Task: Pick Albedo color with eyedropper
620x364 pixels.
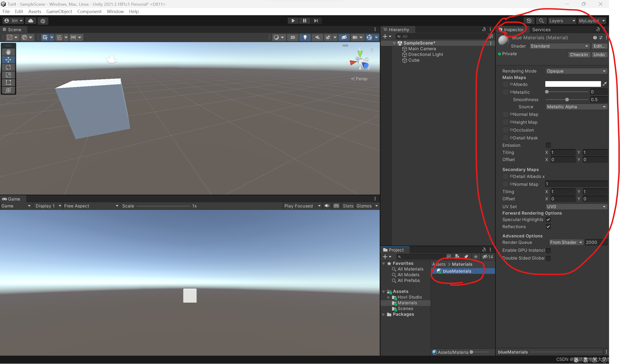Action: 604,84
